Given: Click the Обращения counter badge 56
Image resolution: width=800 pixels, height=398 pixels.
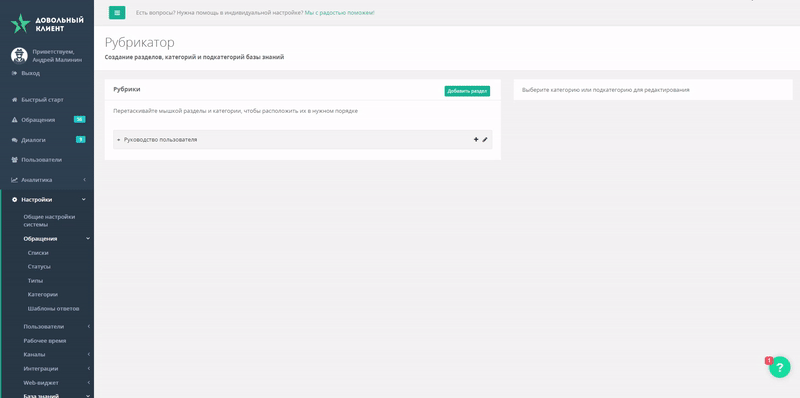Looking at the screenshot, I should coord(79,119).
